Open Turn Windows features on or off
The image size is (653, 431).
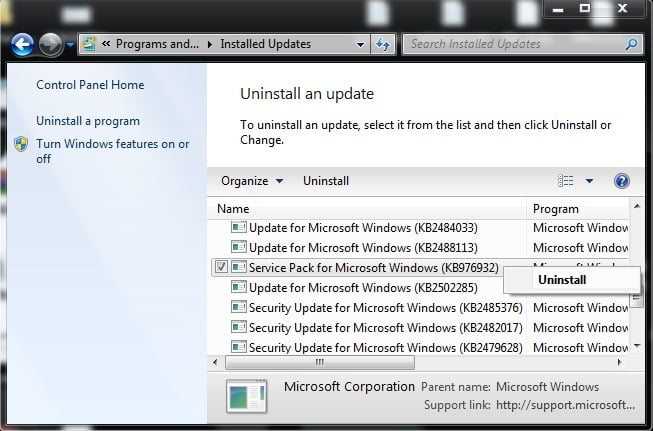112,151
